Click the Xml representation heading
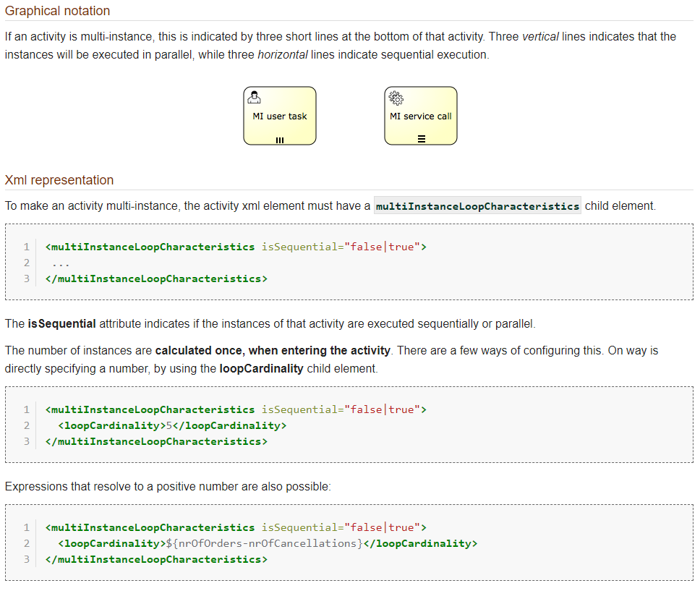This screenshot has height=591, width=700. (59, 180)
